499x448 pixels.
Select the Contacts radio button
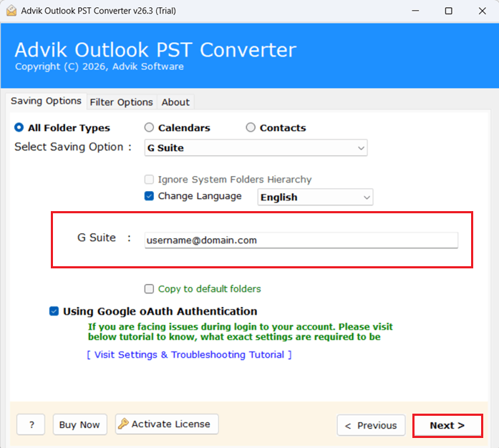[x=251, y=127]
